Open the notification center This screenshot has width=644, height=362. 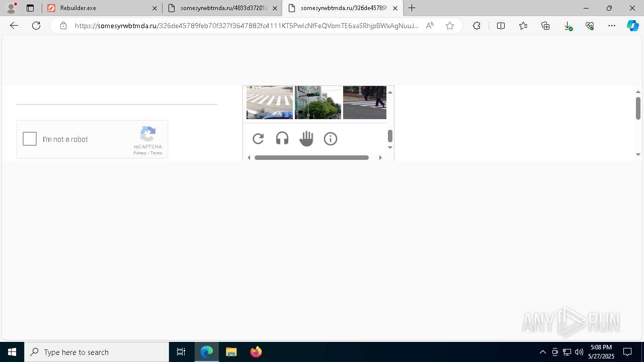click(627, 352)
